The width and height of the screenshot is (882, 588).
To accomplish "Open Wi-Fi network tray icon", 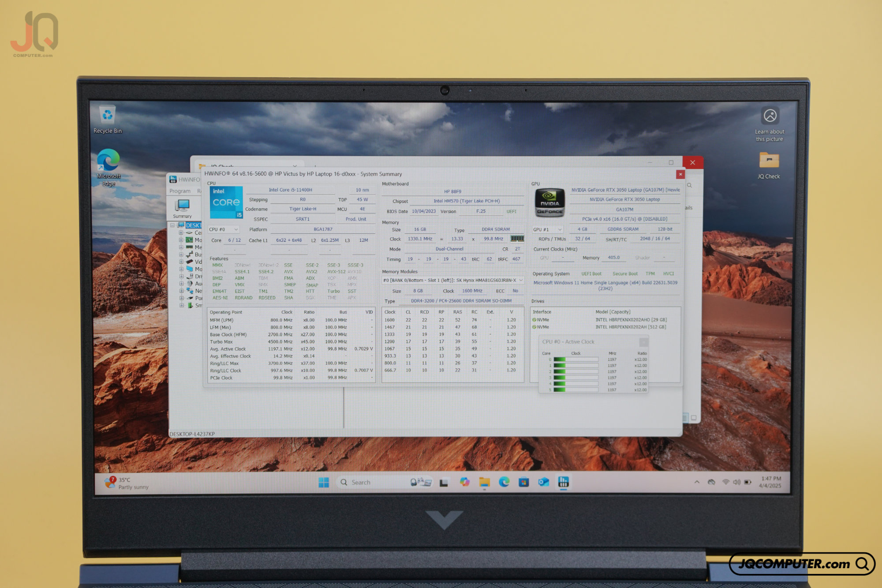I will point(725,482).
